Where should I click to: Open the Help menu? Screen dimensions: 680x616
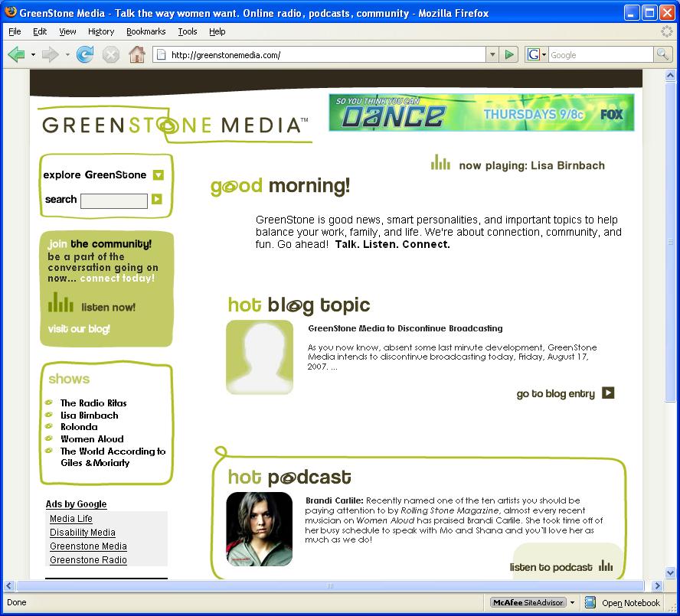pos(217,31)
